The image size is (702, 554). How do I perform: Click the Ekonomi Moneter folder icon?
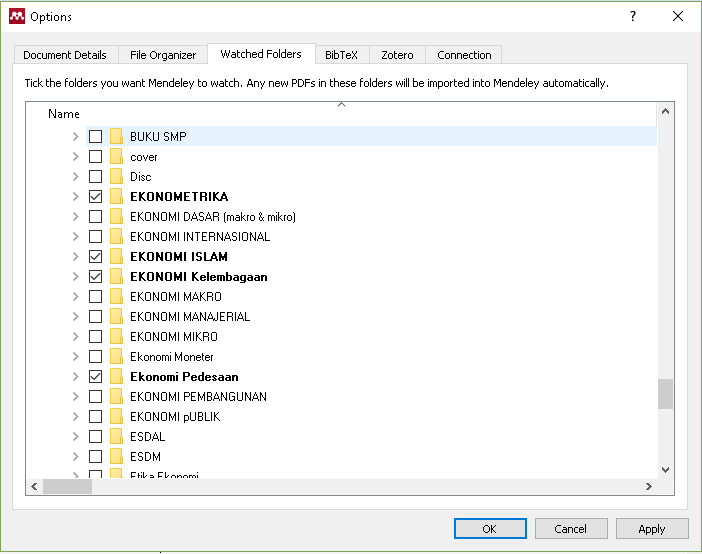point(116,357)
